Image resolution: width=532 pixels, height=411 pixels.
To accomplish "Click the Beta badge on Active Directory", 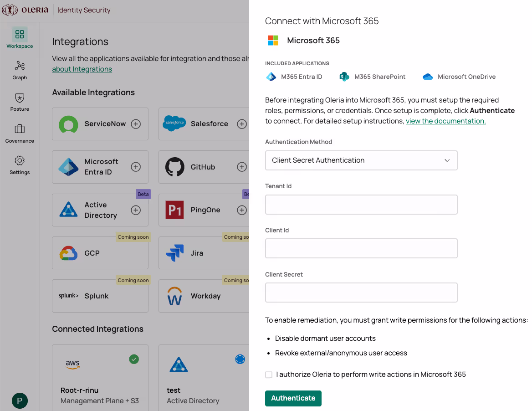I will coord(143,194).
